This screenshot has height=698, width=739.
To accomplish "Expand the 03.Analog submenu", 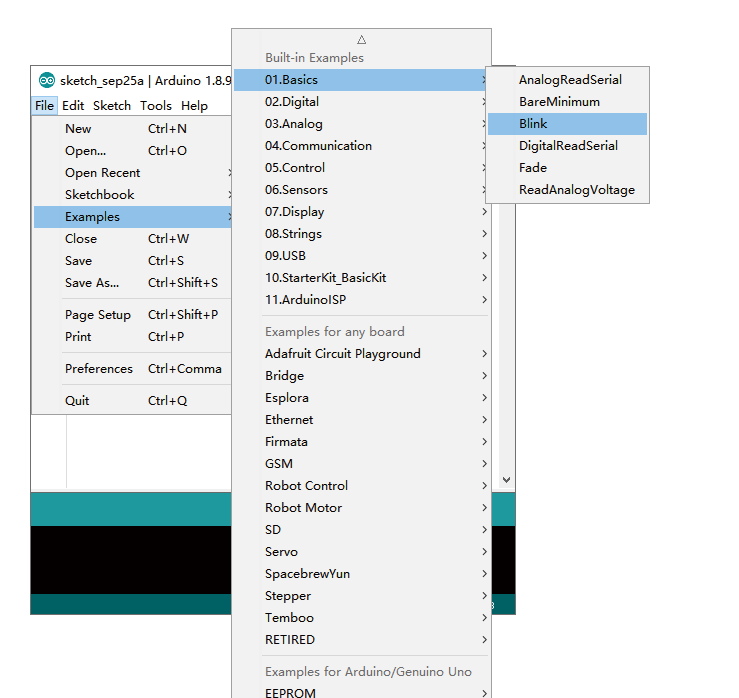I will coord(361,124).
